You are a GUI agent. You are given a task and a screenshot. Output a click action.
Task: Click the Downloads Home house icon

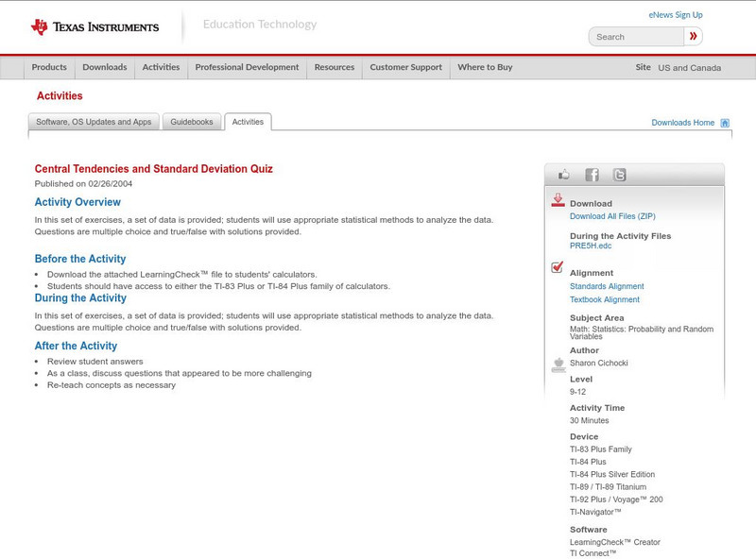click(725, 123)
